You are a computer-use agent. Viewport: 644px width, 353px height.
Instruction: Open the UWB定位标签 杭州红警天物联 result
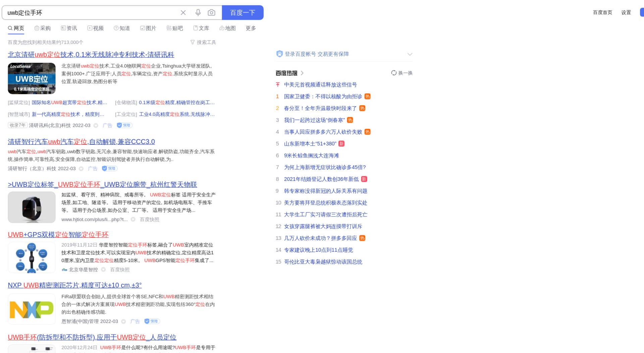[102, 184]
